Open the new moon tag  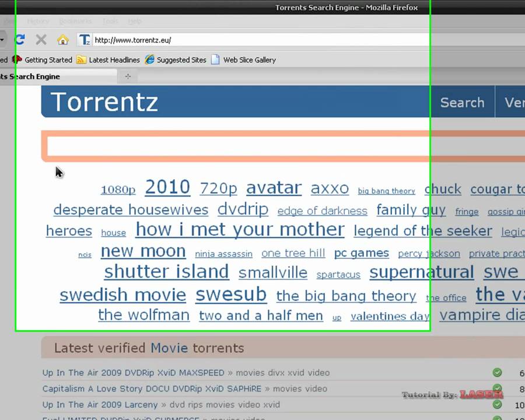[x=143, y=251]
